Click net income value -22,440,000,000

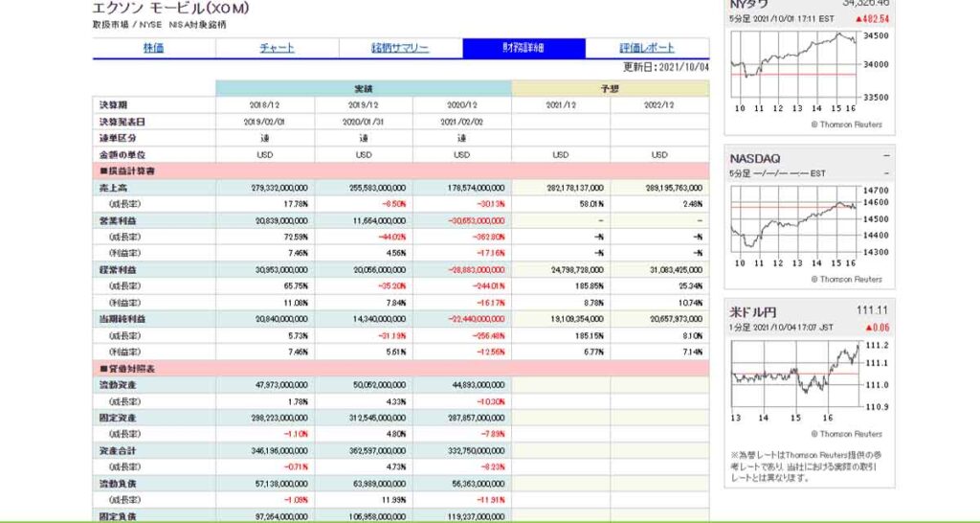point(477,319)
